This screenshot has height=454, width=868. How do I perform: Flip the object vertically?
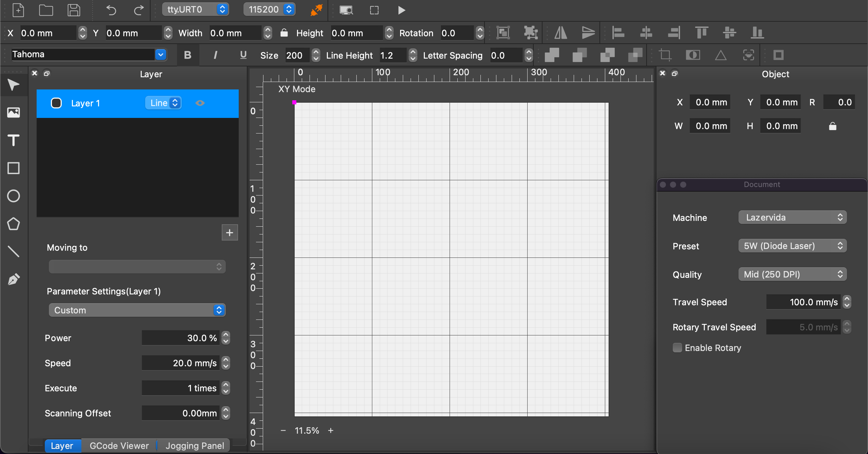coord(588,33)
